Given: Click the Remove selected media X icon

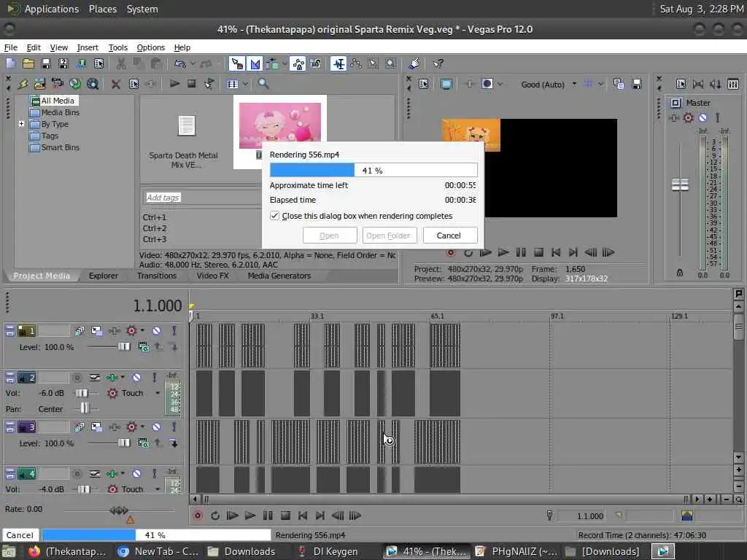Looking at the screenshot, I should 116,85.
